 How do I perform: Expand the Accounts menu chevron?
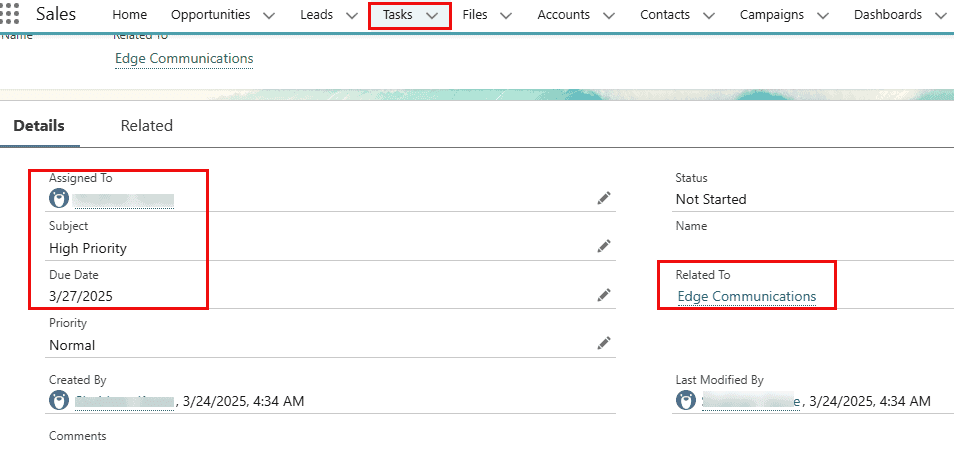[x=608, y=16]
